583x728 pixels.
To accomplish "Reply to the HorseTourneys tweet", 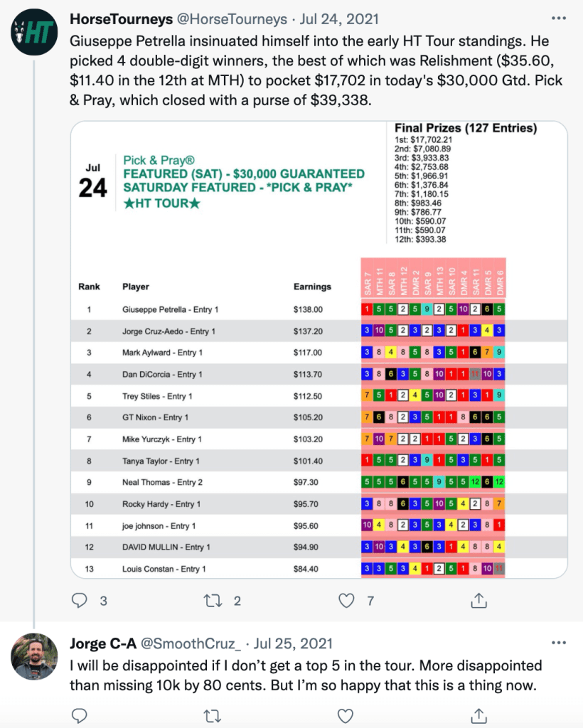I will coord(80,601).
